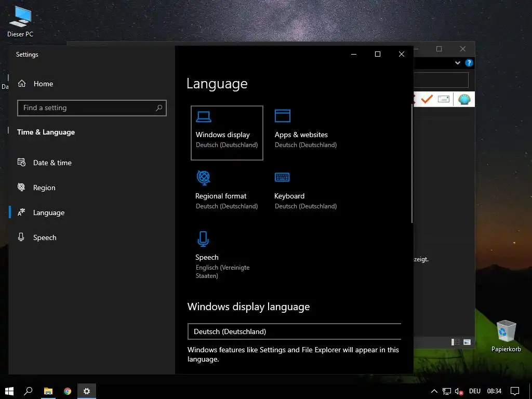Click the search magnifier in Find a setting
The height and width of the screenshot is (399, 532).
tap(159, 108)
